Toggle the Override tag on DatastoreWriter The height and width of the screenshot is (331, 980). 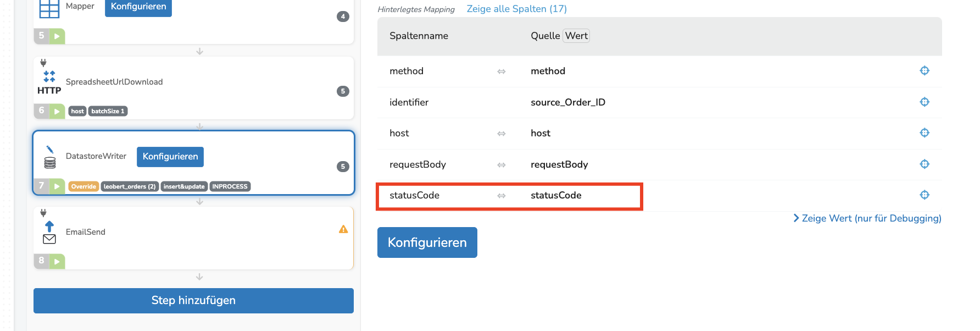(x=83, y=186)
